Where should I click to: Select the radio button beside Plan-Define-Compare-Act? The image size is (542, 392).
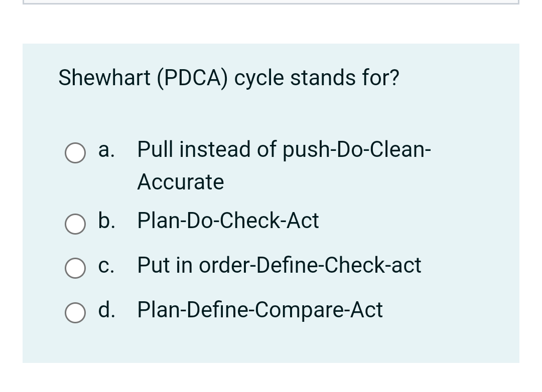pyautogui.click(x=75, y=313)
